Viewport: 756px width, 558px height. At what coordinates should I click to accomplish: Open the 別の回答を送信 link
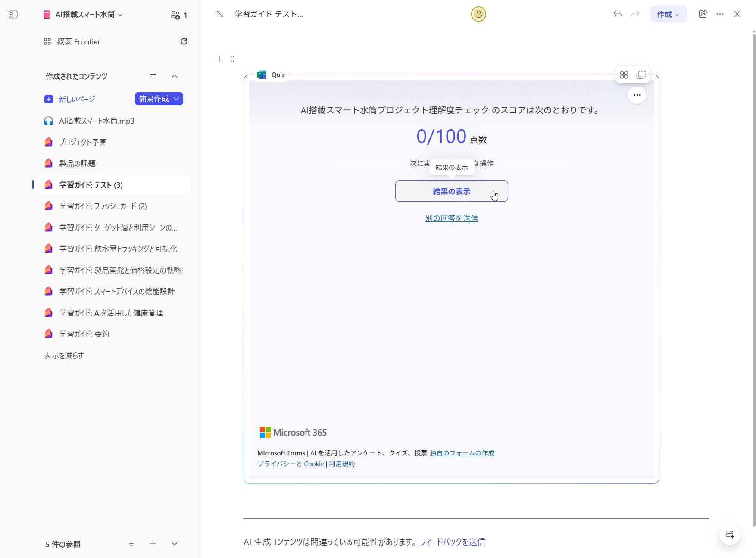(x=451, y=218)
